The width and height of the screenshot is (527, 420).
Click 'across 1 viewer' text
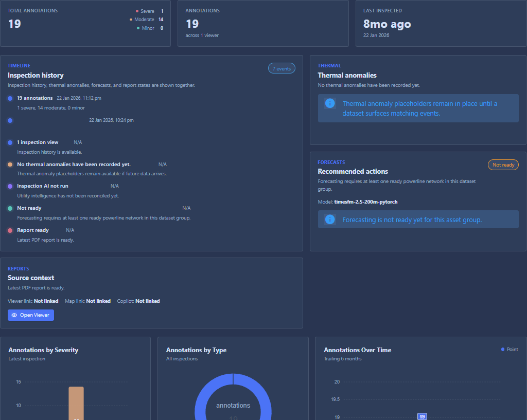(x=202, y=35)
